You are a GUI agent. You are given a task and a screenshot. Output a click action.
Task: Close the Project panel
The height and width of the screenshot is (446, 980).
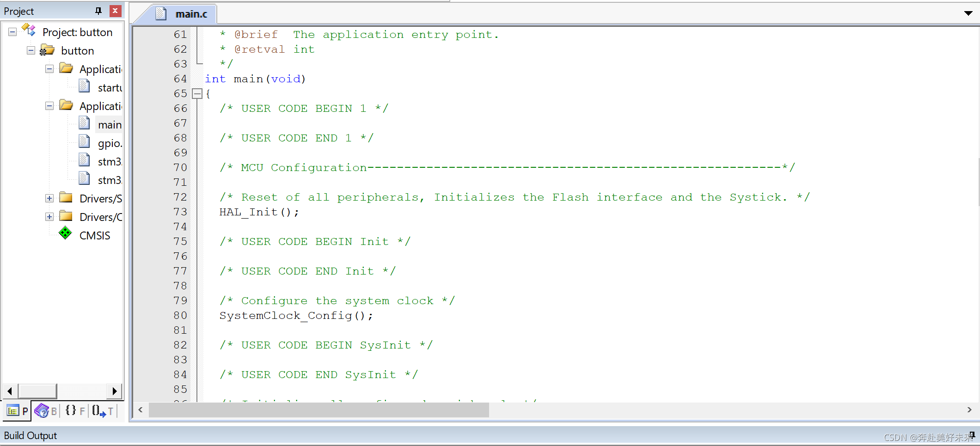(115, 11)
